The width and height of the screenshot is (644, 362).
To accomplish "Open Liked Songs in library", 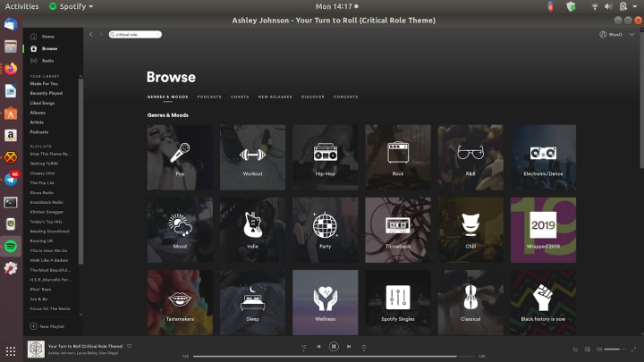I will 42,103.
